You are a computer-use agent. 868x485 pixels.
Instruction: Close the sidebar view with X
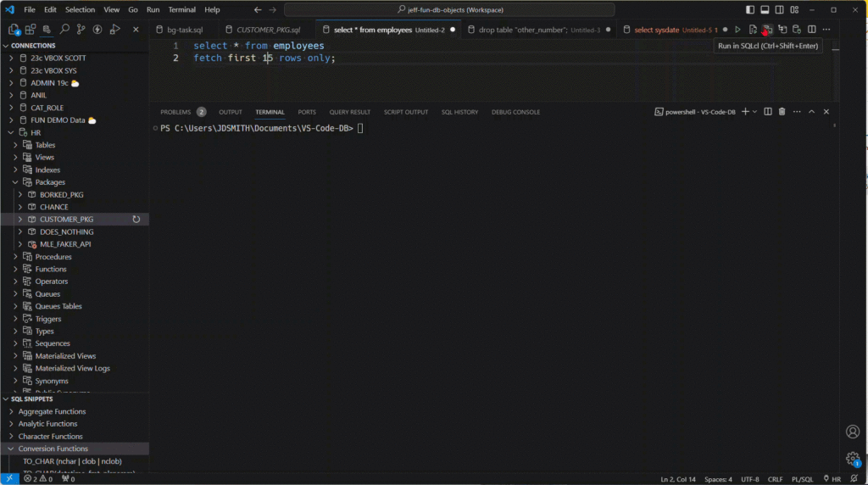[x=136, y=30]
